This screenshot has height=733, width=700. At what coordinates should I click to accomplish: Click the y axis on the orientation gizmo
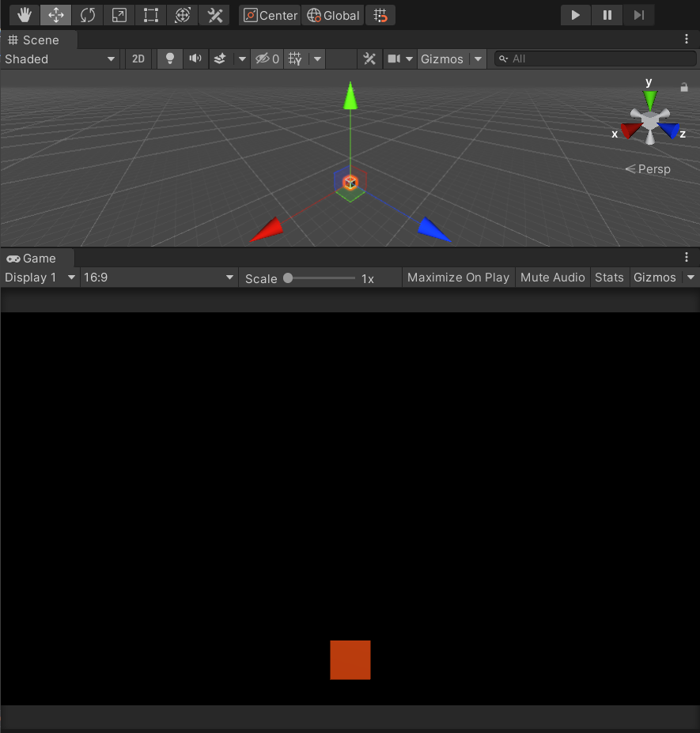click(649, 96)
